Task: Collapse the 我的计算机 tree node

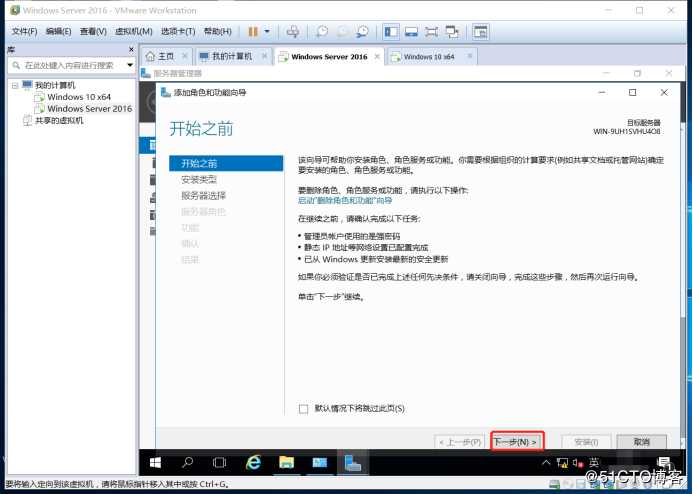Action: pos(15,85)
